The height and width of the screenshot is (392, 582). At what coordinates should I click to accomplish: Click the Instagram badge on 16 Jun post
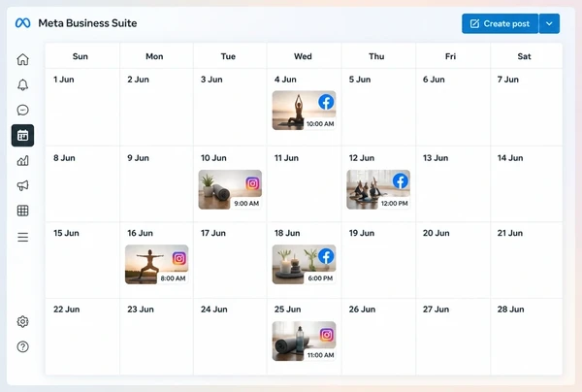[x=178, y=258]
